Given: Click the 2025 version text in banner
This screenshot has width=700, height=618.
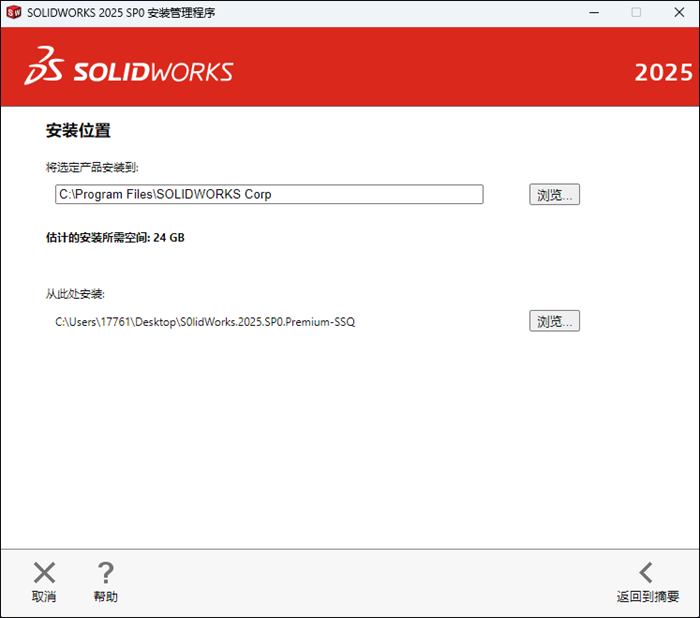Looking at the screenshot, I should click(663, 72).
